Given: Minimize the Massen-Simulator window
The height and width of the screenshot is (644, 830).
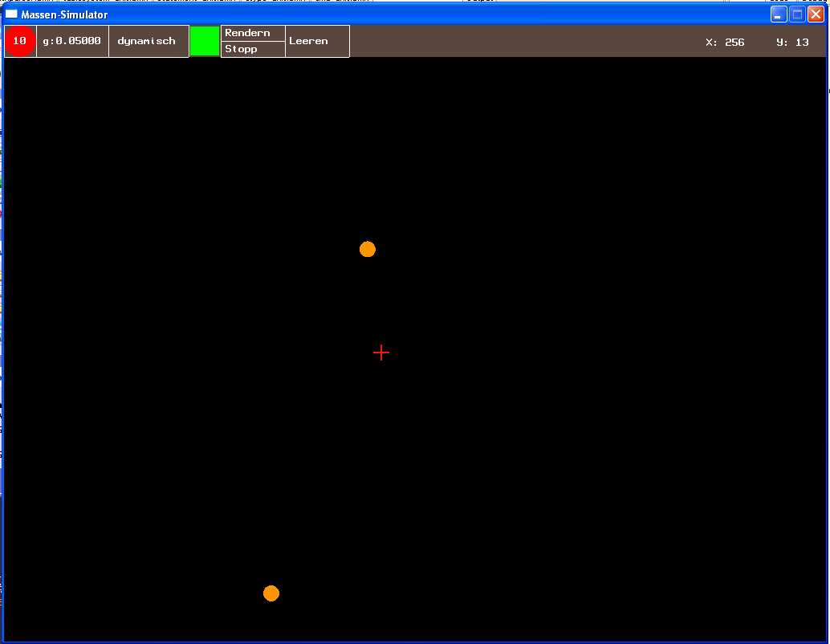Looking at the screenshot, I should tap(779, 14).
